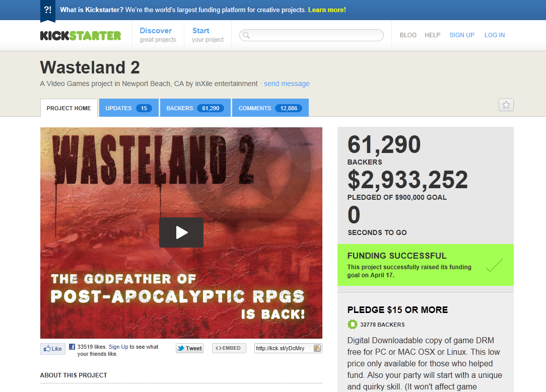Open Start your project

tap(208, 35)
